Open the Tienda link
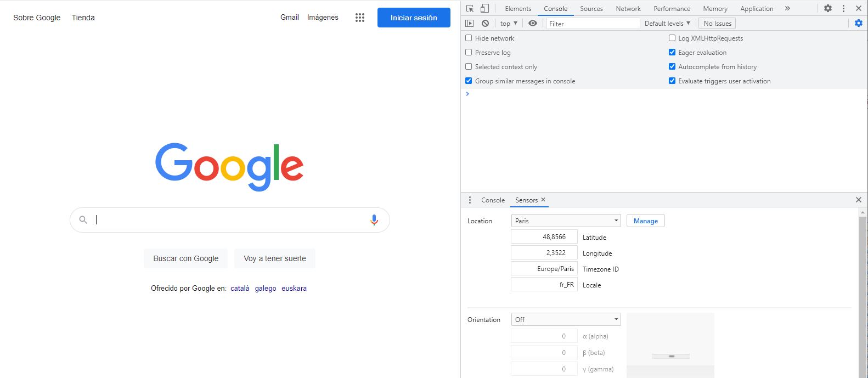 click(x=83, y=18)
